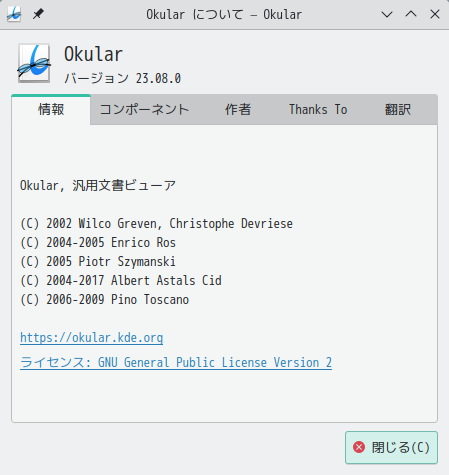Open the GNU General Public License Version 2 link
Viewport: 449px width, 475px height.
pos(176,363)
